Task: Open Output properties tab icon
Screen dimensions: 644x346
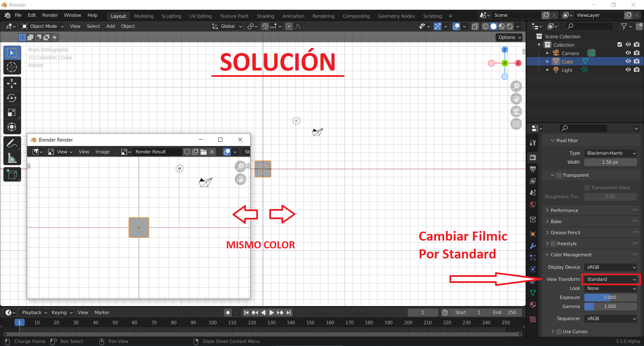Action: [x=533, y=169]
